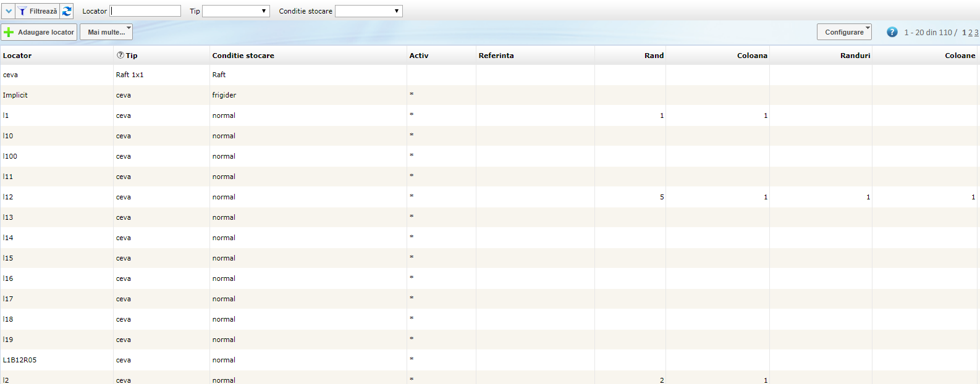
Task: Open the Conditie stocare filter dropdown
Action: [x=368, y=11]
